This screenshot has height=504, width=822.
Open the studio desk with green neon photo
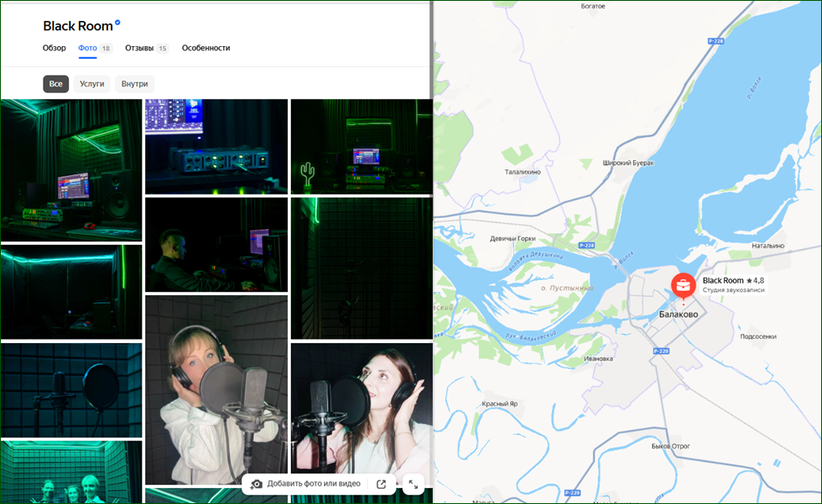[x=71, y=170]
